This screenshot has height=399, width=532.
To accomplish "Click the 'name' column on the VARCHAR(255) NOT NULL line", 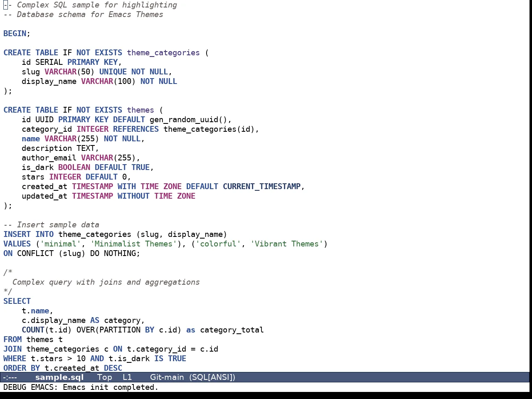I will coord(31,139).
